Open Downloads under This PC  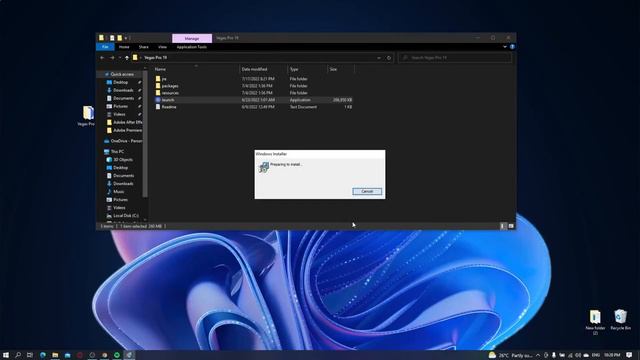click(123, 184)
